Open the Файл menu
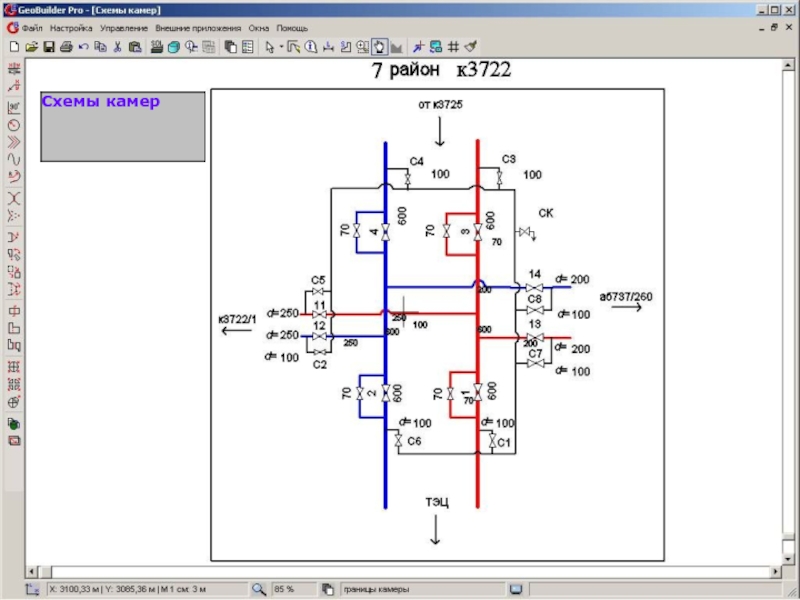800x600 pixels. [32, 28]
